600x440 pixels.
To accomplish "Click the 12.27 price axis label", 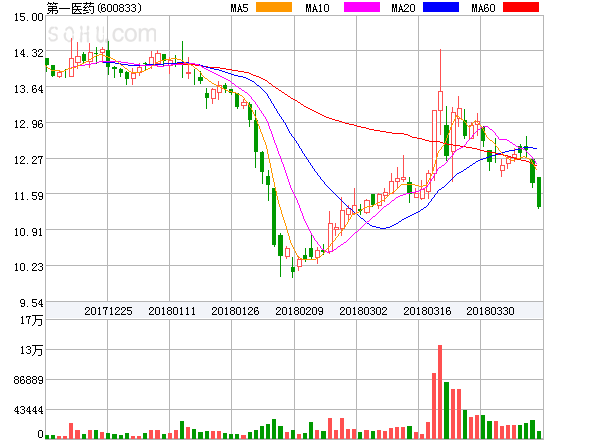I will tap(29, 160).
